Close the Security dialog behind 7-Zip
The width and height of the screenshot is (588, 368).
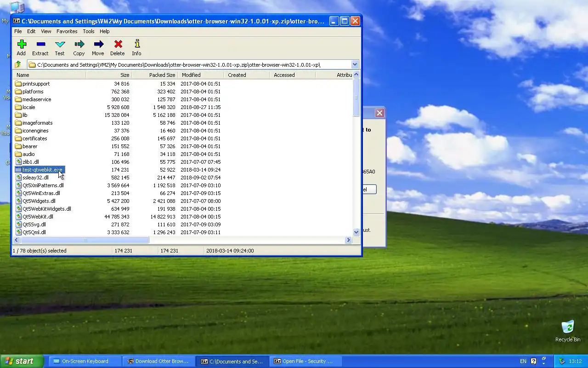click(x=379, y=113)
